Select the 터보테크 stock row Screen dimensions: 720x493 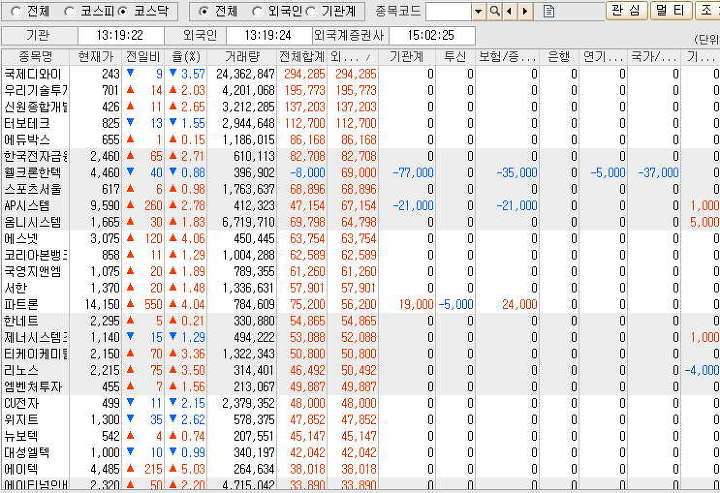pos(360,123)
